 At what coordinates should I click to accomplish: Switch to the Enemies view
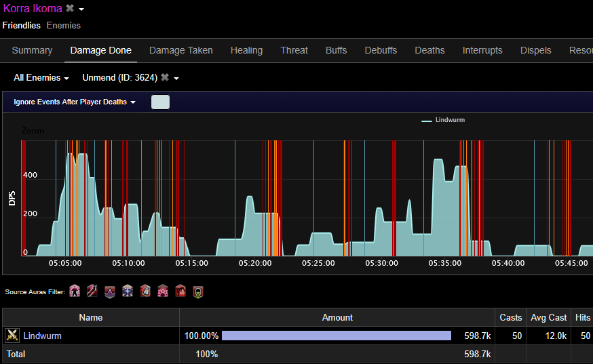click(x=64, y=25)
